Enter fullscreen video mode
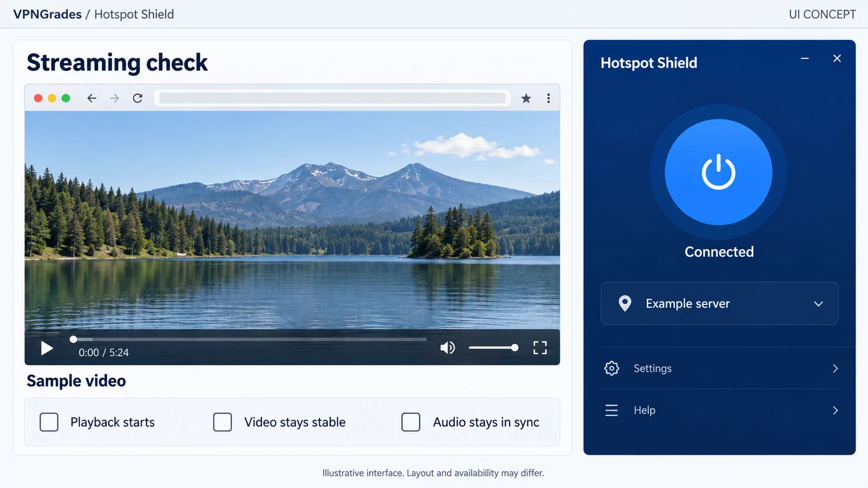 [540, 348]
